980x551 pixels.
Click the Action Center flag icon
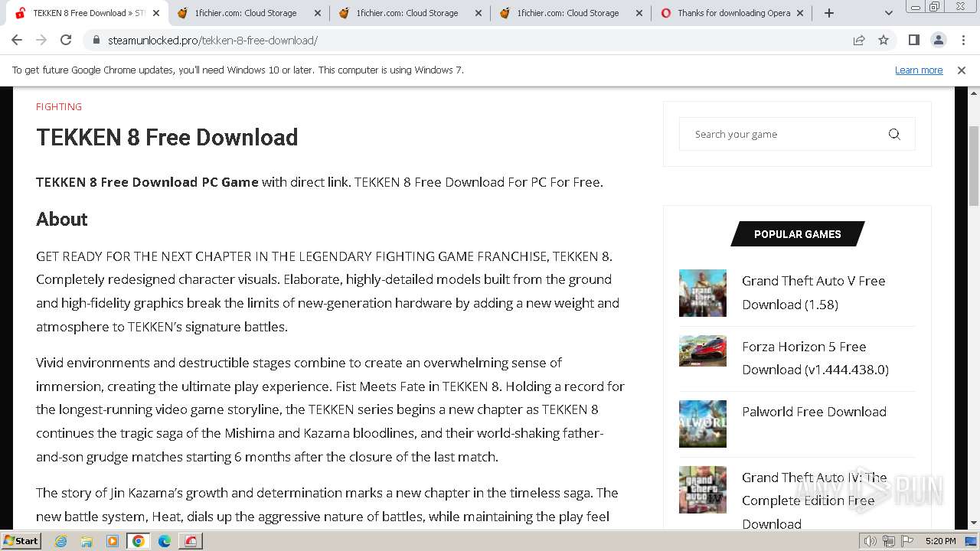906,541
